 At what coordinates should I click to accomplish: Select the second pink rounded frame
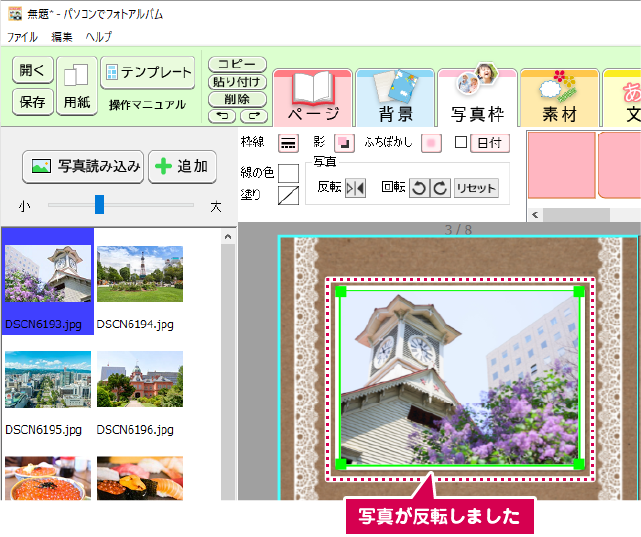(x=619, y=165)
